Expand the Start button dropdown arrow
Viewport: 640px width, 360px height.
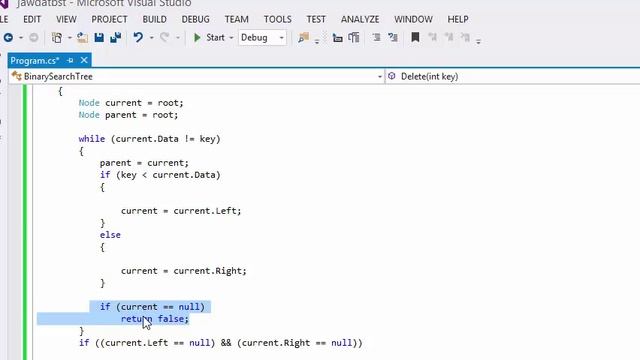pos(231,38)
